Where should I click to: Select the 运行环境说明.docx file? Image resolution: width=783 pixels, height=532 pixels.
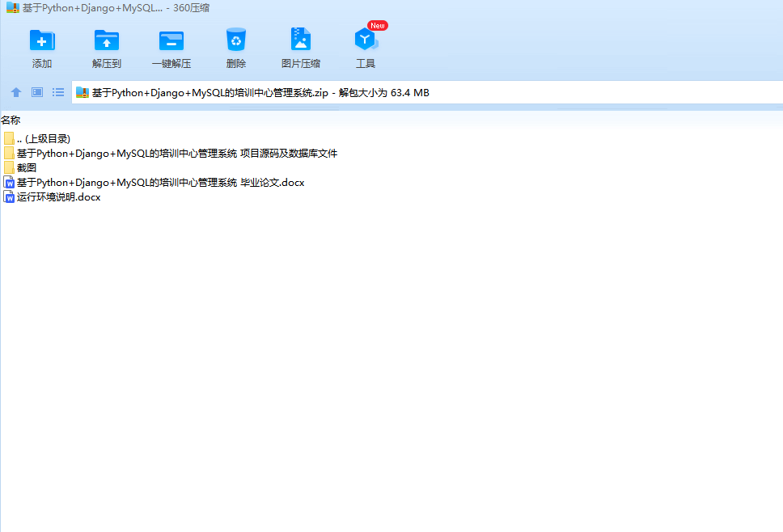(x=52, y=197)
